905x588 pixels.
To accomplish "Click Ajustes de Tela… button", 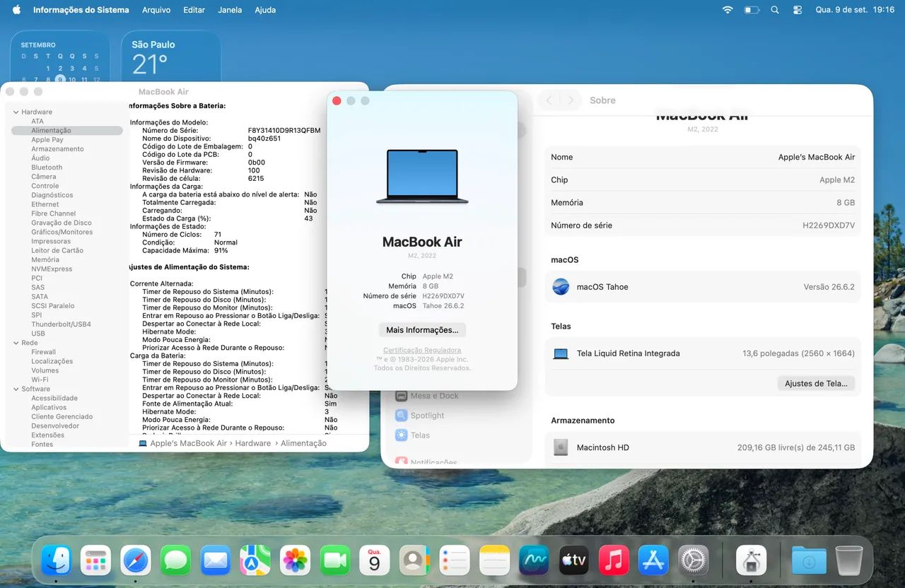I will click(x=816, y=383).
